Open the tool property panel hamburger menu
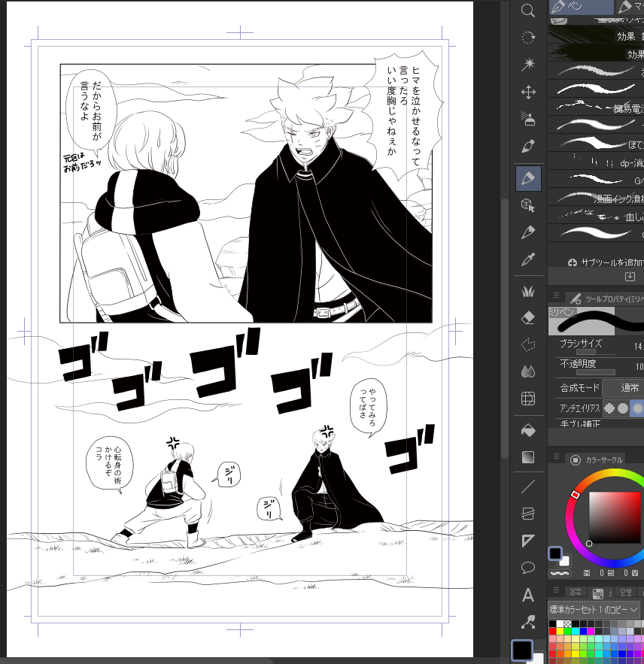This screenshot has height=664, width=644. tap(556, 296)
